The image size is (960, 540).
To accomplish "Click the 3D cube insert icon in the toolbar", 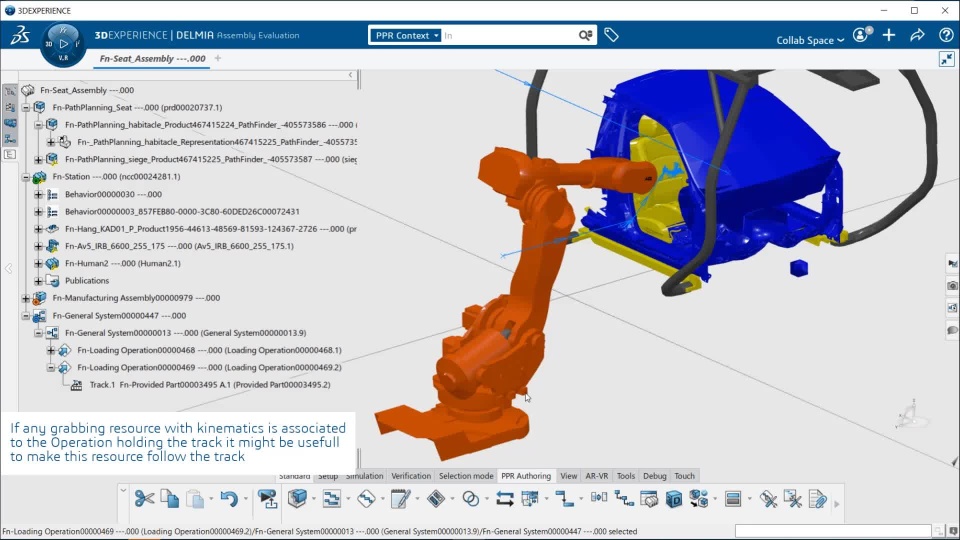I will 297,499.
